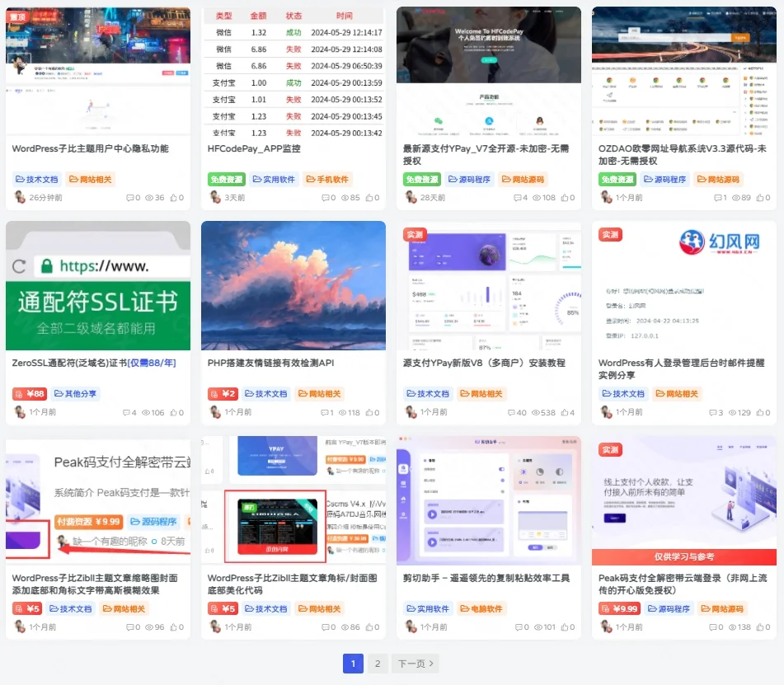
Task: Click the HFCodePay welcome page thumbnail
Action: pyautogui.click(x=489, y=72)
